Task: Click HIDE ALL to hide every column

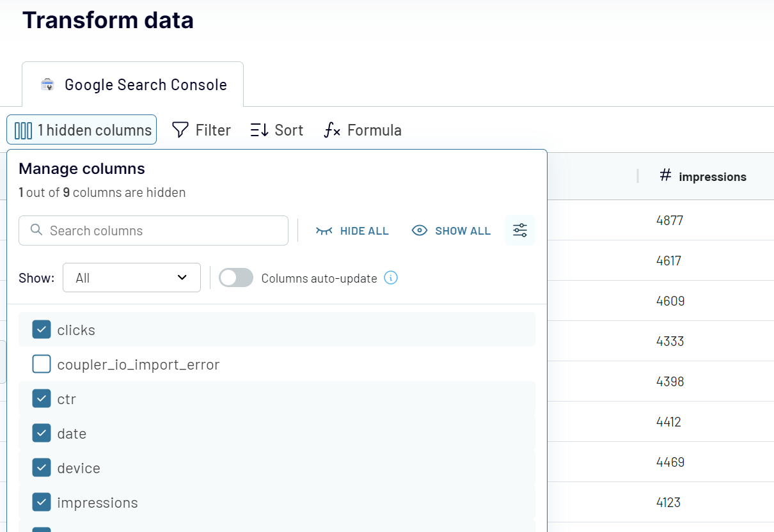Action: [x=352, y=230]
